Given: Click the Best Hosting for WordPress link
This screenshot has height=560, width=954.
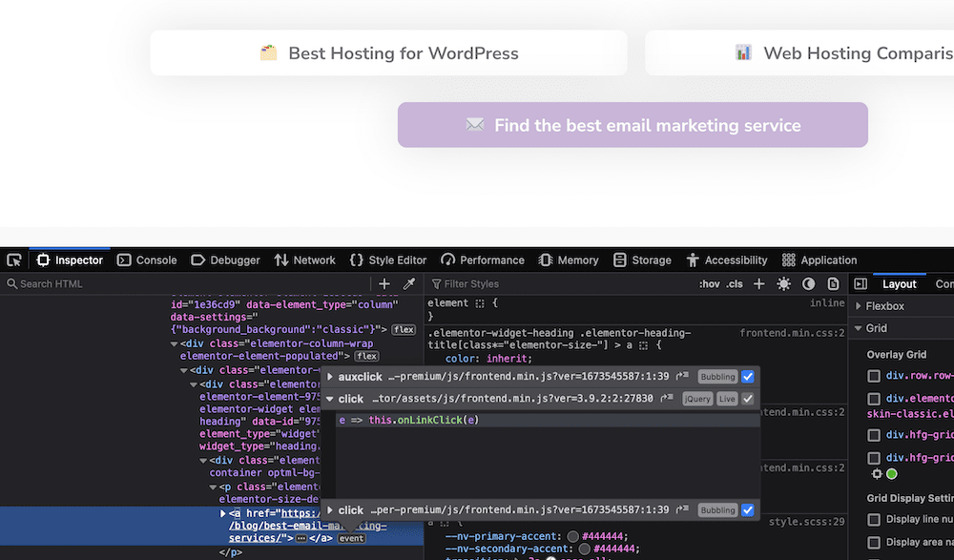Looking at the screenshot, I should (388, 52).
